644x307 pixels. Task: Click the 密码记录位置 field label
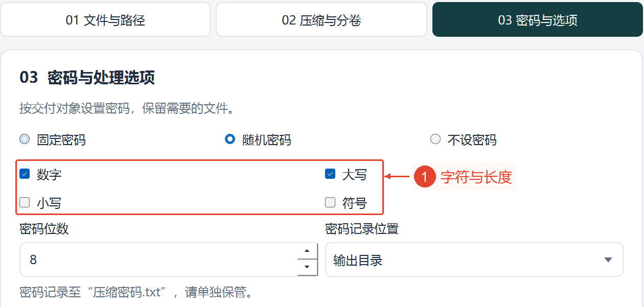pyautogui.click(x=362, y=228)
